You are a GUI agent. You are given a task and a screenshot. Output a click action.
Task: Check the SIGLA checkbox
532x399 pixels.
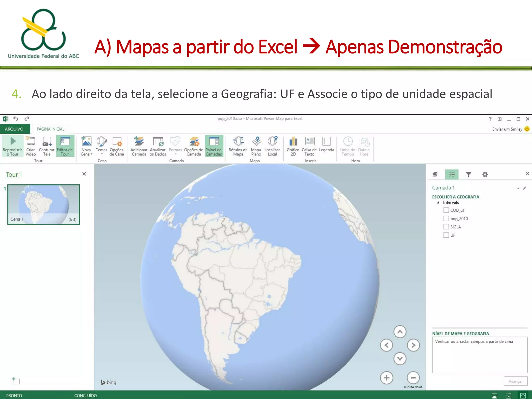click(x=446, y=227)
